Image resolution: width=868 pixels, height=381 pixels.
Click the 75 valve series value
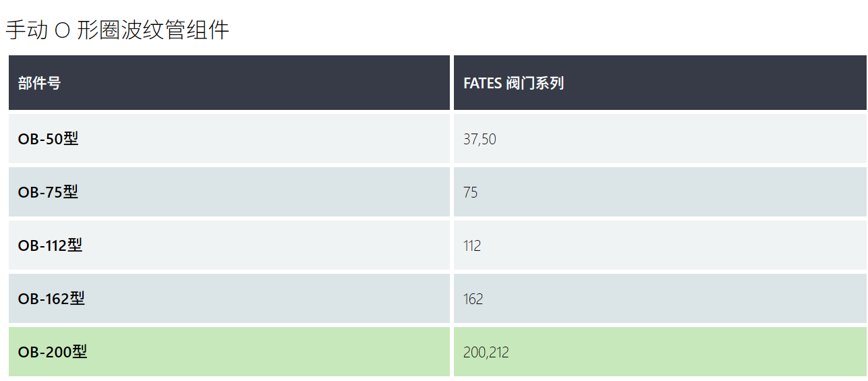(x=471, y=193)
